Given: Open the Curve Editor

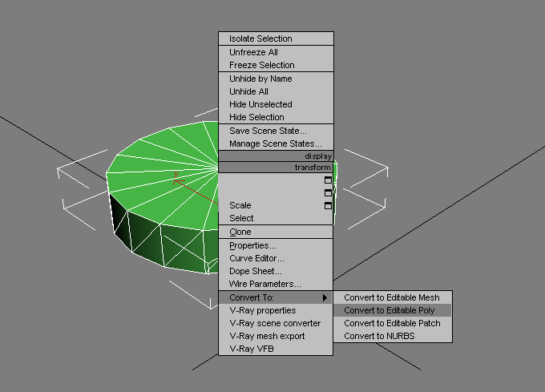Looking at the screenshot, I should coord(275,259).
